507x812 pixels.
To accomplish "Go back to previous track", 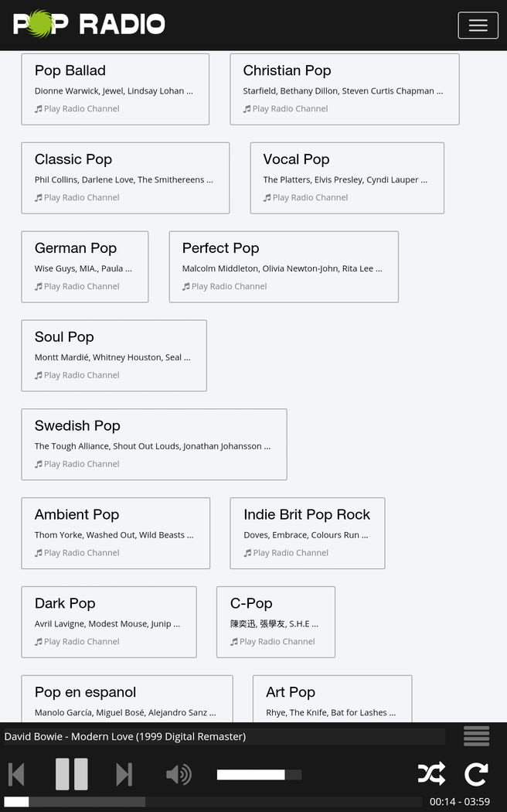I will (16, 774).
